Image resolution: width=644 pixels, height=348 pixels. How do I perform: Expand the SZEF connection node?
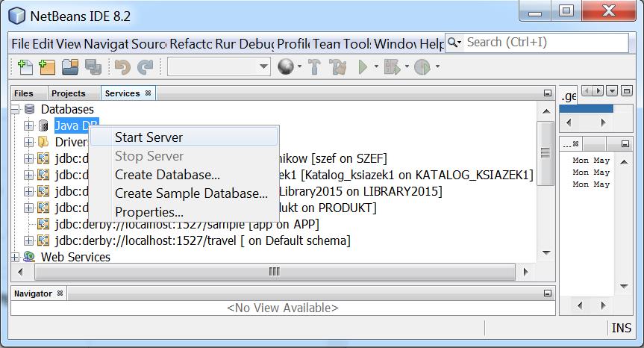pyautogui.click(x=29, y=158)
